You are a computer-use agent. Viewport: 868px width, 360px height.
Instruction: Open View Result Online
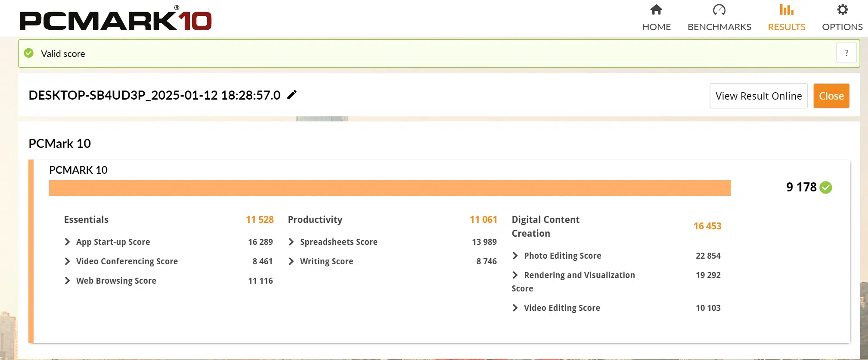[759, 96]
